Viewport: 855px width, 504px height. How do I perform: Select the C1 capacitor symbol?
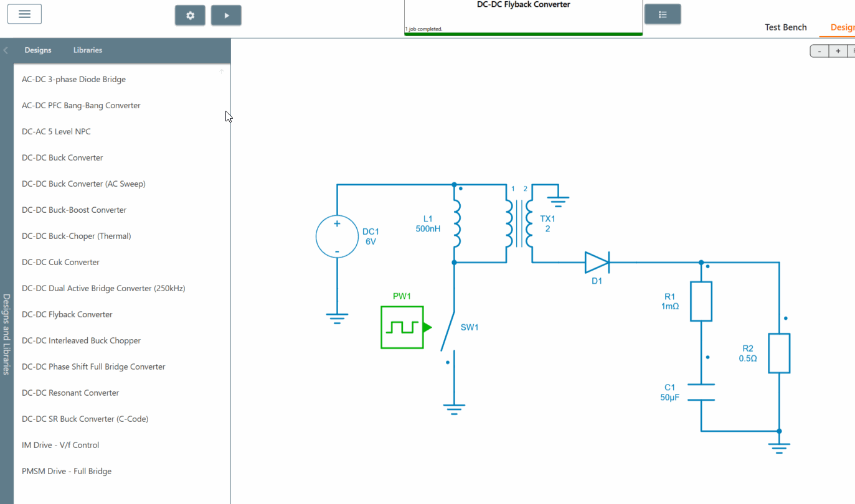pos(701,393)
